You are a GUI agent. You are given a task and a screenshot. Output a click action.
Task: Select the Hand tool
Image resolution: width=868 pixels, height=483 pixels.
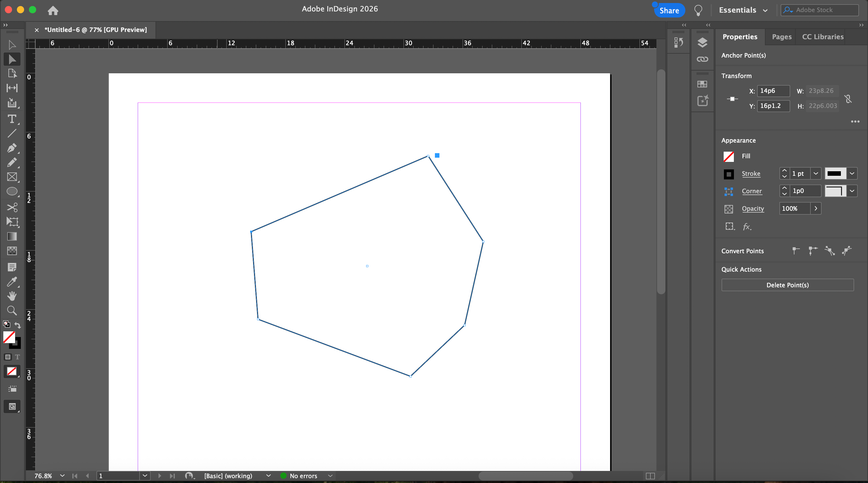pyautogui.click(x=12, y=296)
